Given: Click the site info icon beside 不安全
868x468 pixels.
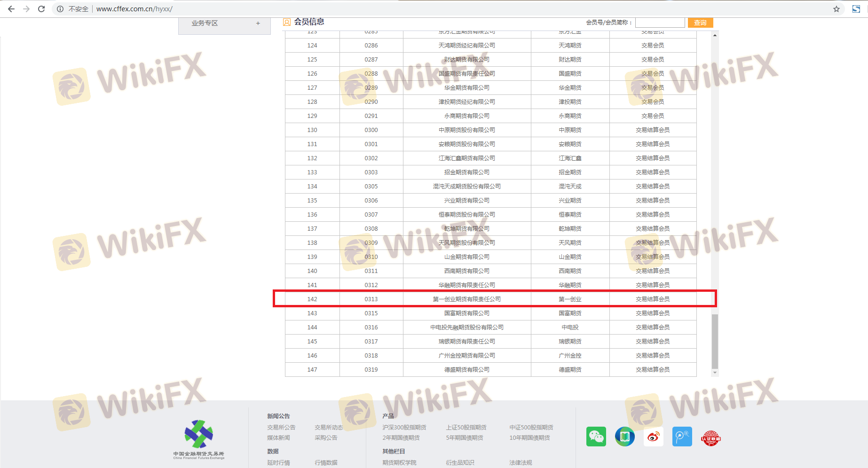Looking at the screenshot, I should pyautogui.click(x=60, y=9).
